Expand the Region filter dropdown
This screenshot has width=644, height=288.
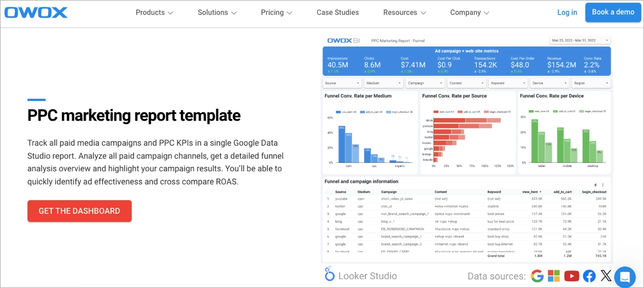click(591, 83)
